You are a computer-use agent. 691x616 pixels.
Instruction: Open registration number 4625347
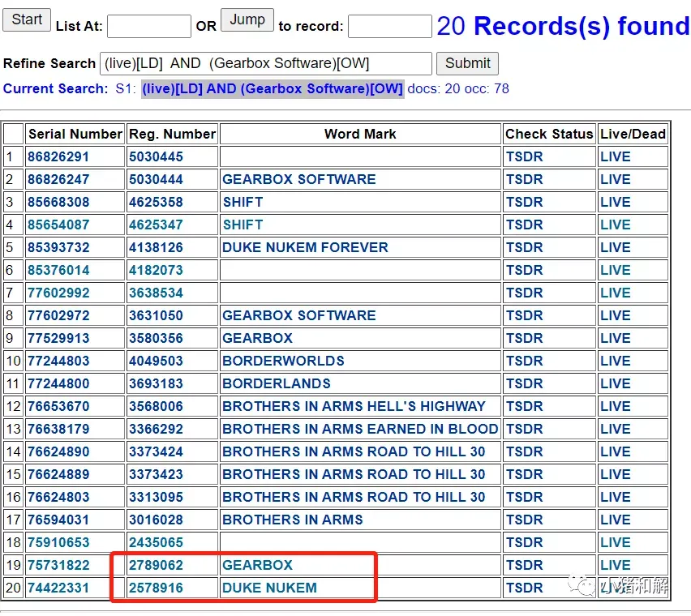(156, 225)
